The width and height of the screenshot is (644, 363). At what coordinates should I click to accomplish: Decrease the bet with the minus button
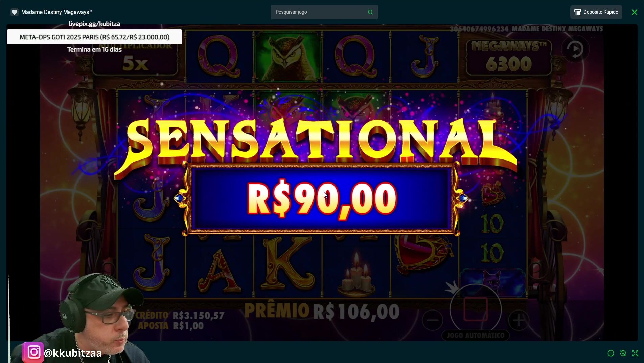pos(432,320)
